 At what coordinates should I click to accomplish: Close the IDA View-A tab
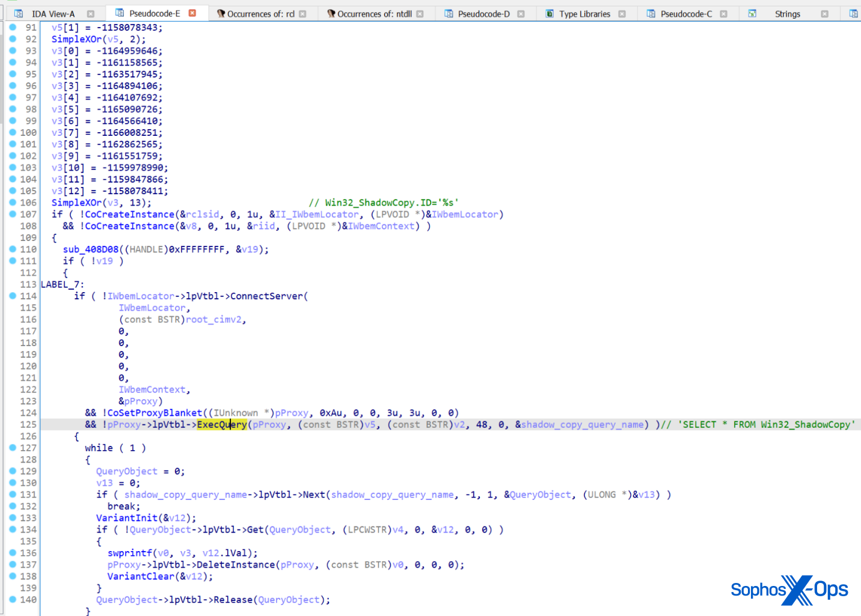(x=91, y=14)
